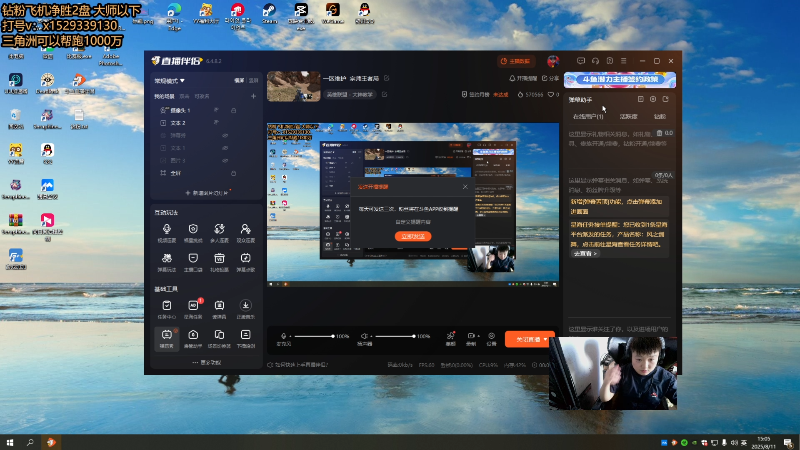The image size is (800, 450).
Task: Stop streaming with 关闭直播 button
Action: [528, 339]
